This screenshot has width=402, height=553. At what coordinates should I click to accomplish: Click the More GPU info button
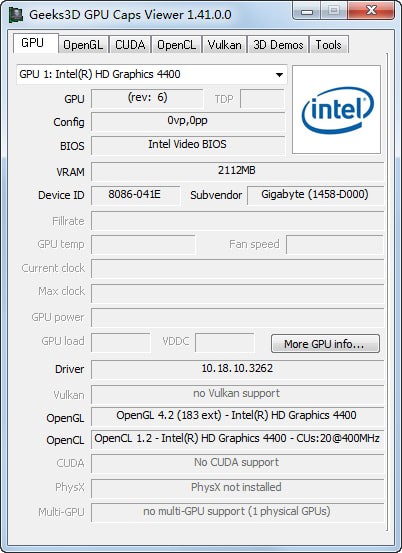pyautogui.click(x=325, y=344)
